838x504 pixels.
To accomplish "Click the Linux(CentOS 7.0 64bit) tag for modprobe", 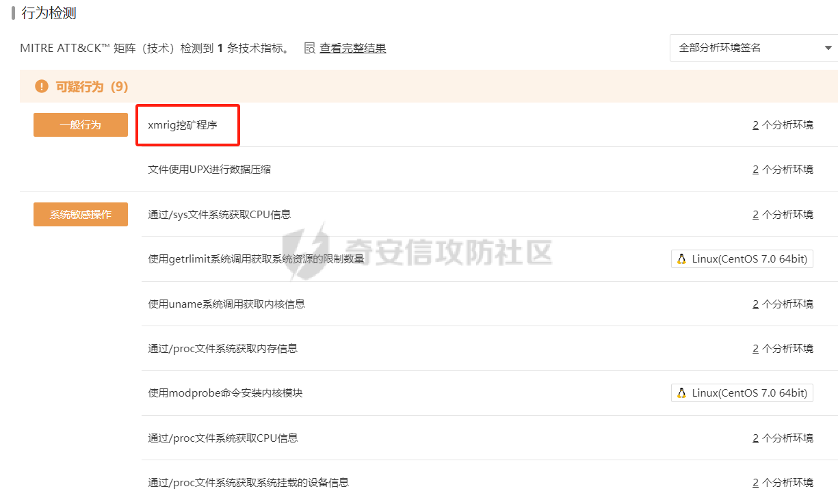I will (x=742, y=393).
